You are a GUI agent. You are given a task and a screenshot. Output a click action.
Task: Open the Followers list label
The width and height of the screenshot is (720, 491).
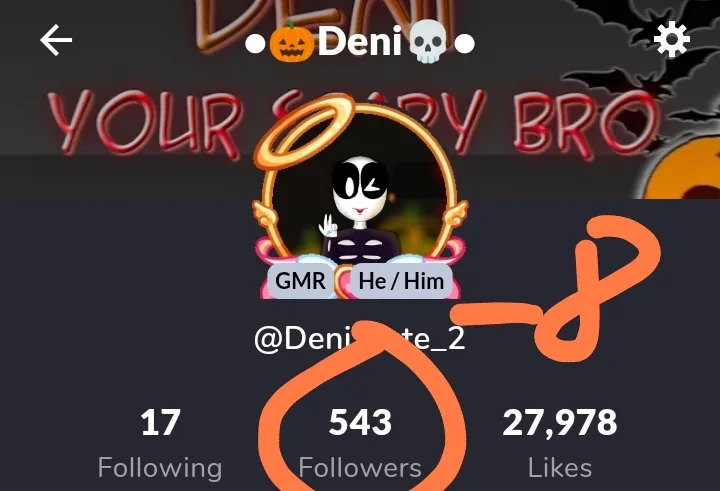360,468
